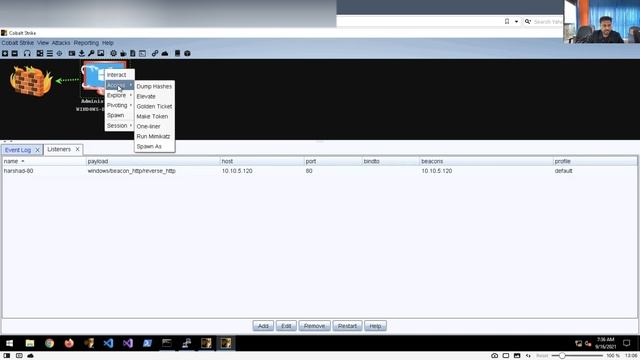Open the Attacks menu
This screenshot has height=360, width=640.
[61, 43]
